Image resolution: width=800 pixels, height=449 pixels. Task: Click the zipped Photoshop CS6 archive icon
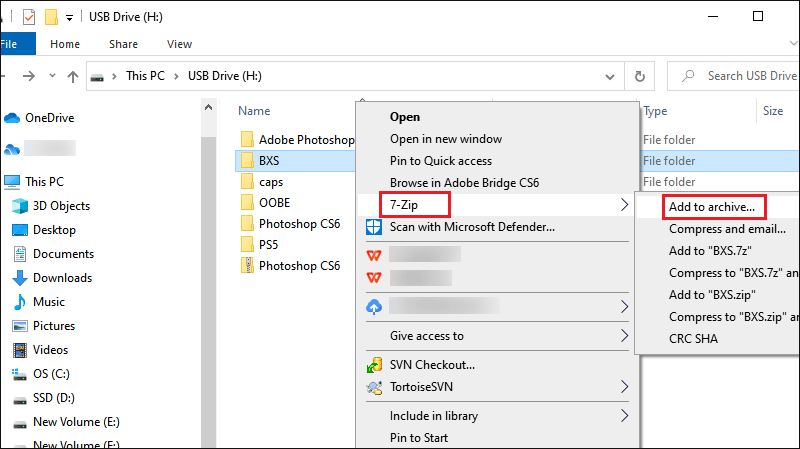click(x=247, y=265)
